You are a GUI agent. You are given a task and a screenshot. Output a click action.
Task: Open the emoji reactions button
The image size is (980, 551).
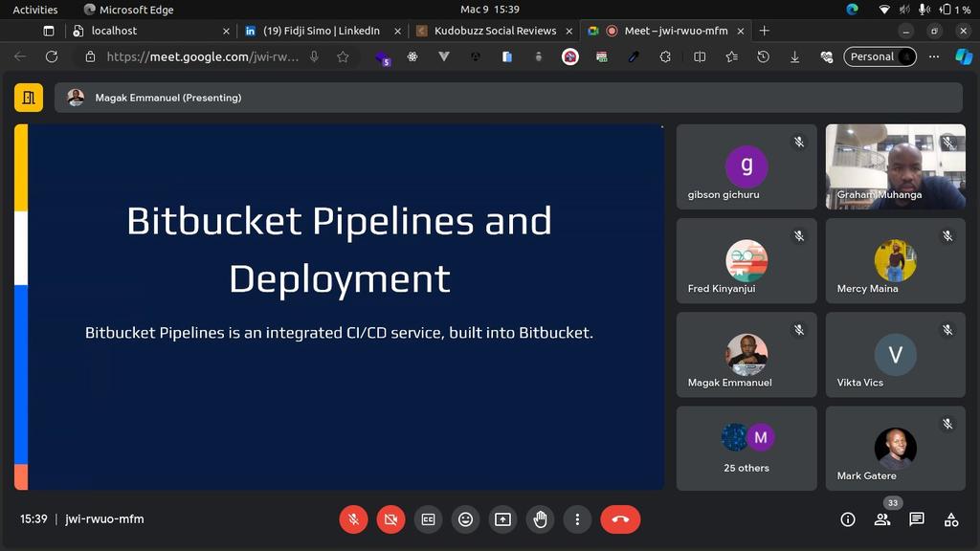point(466,519)
